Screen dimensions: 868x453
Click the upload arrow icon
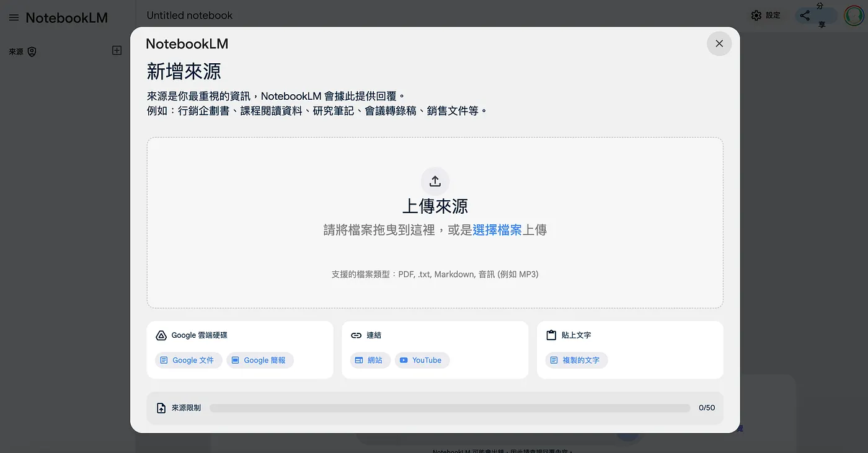point(435,181)
